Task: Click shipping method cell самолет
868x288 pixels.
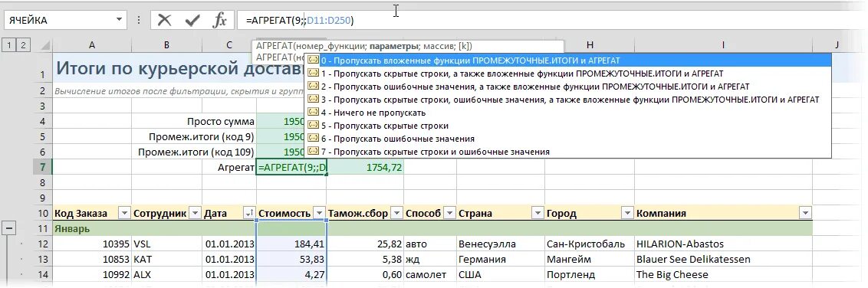Action: [x=429, y=275]
